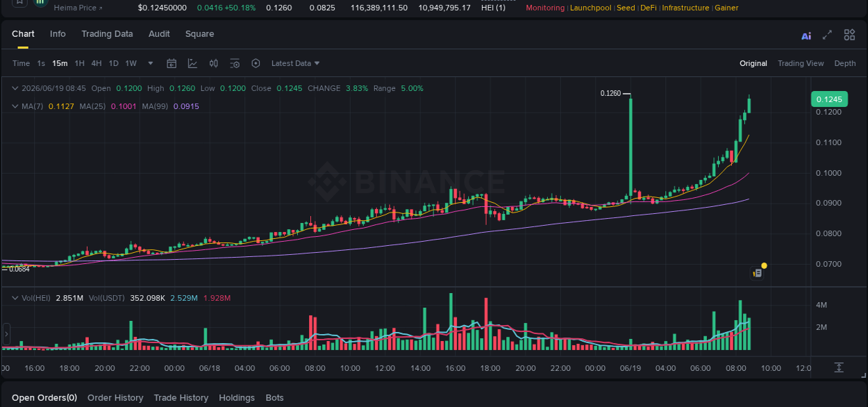
Task: Click the Seed tag
Action: [626, 8]
